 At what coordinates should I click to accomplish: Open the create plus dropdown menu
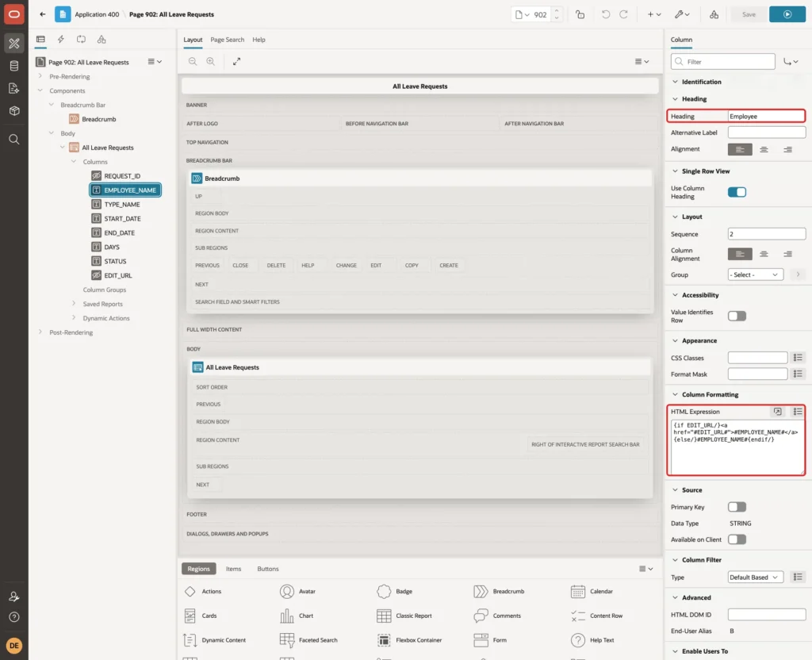[x=654, y=14]
